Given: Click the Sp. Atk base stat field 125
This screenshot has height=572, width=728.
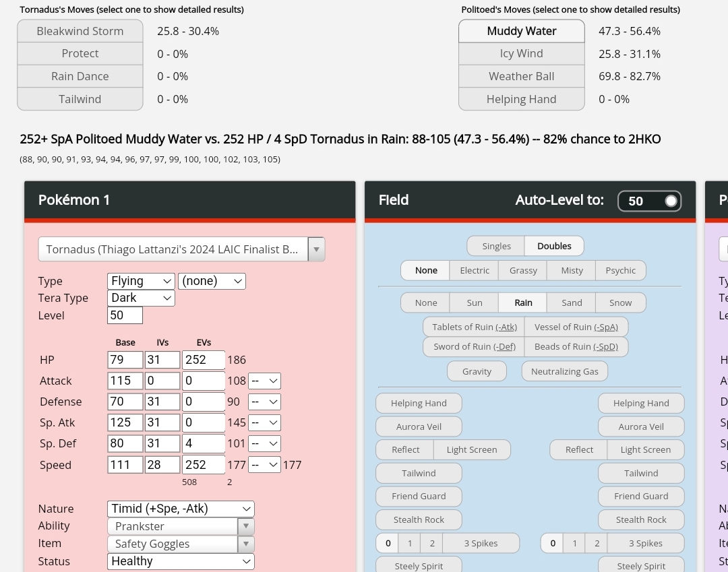Looking at the screenshot, I should [x=125, y=422].
